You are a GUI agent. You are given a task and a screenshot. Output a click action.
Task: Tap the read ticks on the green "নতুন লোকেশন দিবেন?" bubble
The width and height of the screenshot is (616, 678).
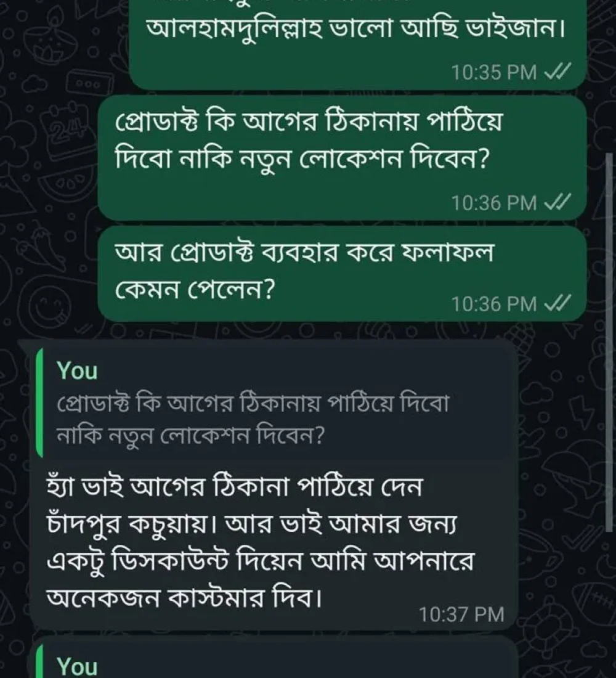point(558,202)
